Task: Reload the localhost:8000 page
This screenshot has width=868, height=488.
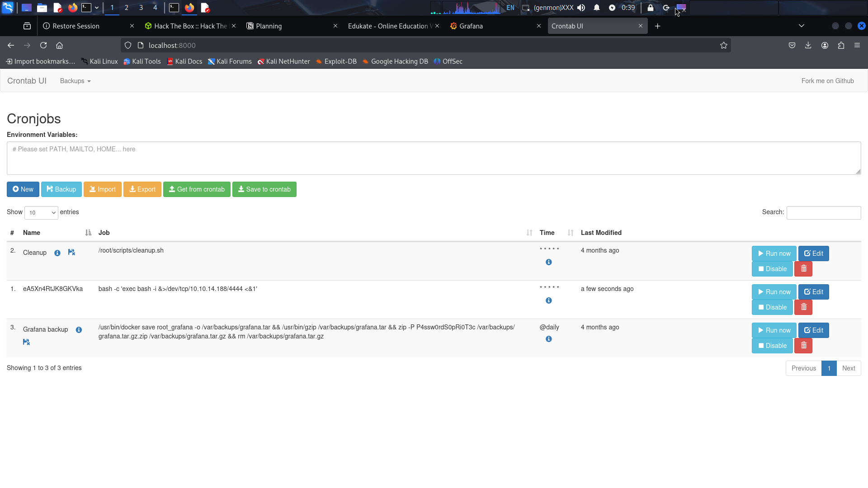Action: coord(43,45)
